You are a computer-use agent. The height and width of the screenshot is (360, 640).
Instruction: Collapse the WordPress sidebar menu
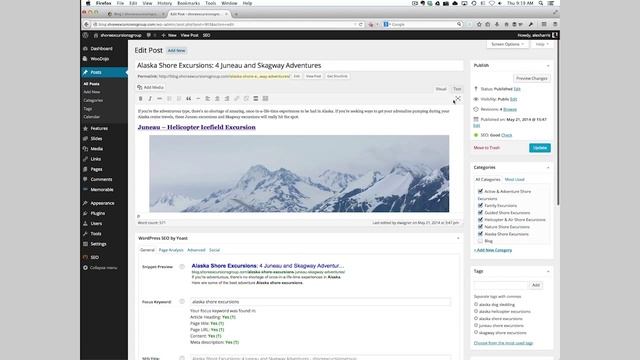pos(100,268)
